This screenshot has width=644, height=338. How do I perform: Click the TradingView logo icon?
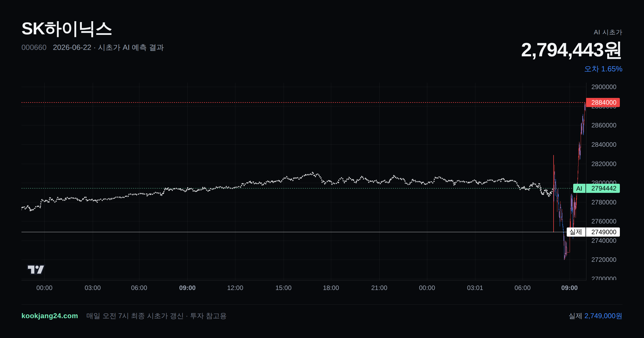36,269
